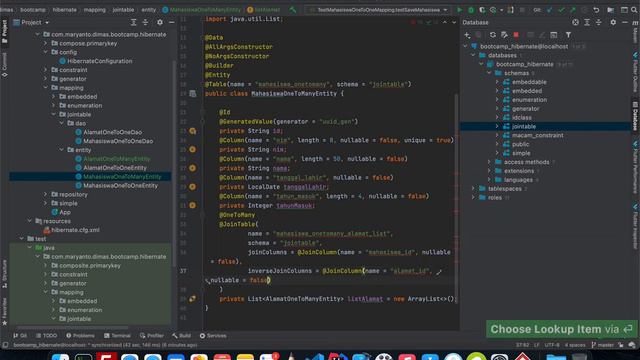Click the LF line separator in status bar
Viewport: 640px width, 360px height.
click(x=536, y=345)
